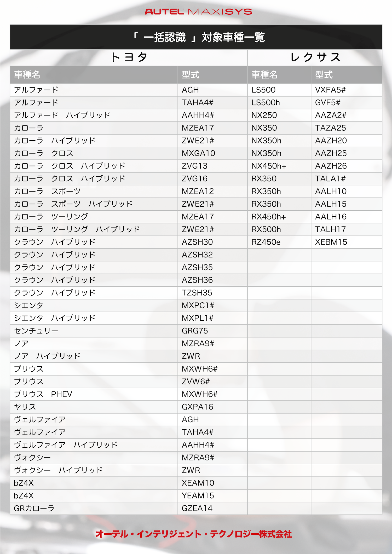Select the ZVG16 model code
Viewport: 392px width, 554px height.
pos(194,179)
